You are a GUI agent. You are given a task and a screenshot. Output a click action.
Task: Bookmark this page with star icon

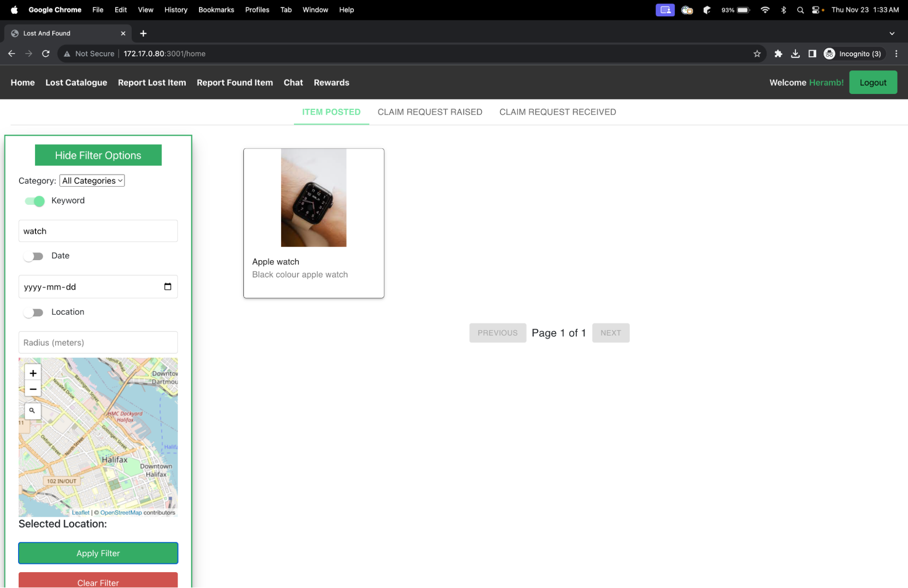coord(757,54)
